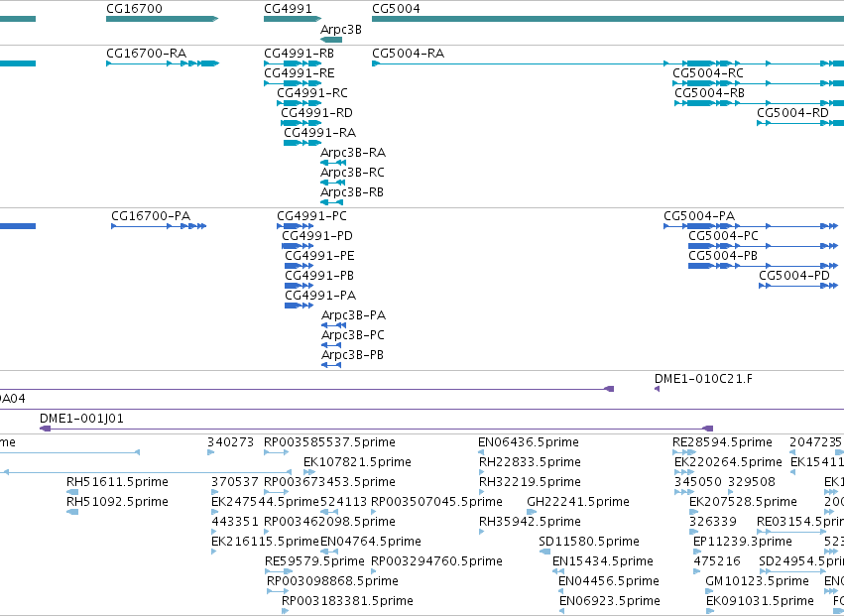Select protein Arpc3B-PA
The image size is (844, 616).
[354, 315]
